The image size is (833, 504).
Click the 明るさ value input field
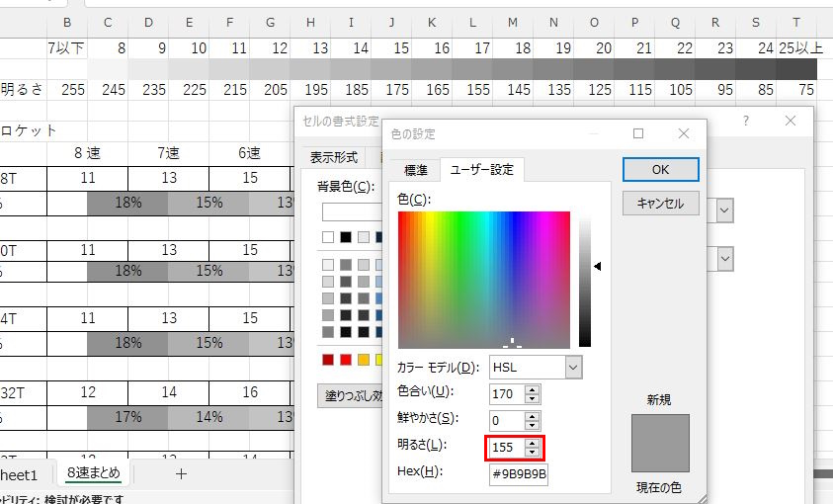click(x=506, y=448)
